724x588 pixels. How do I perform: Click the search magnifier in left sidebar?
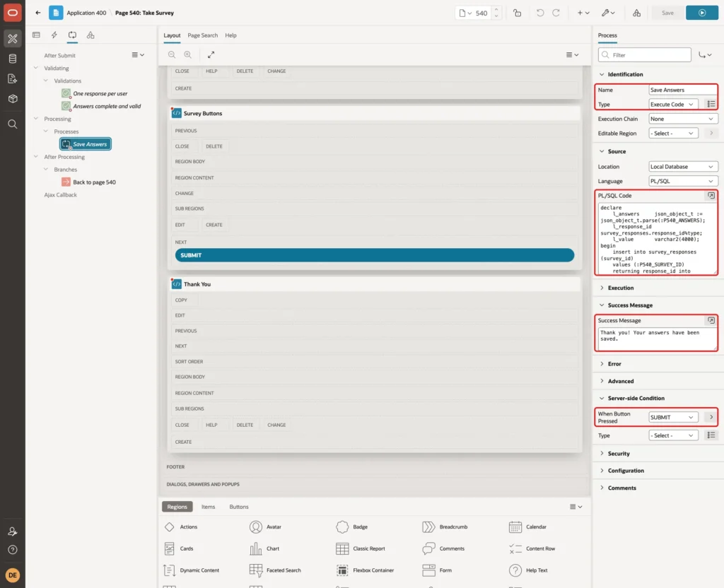point(13,124)
